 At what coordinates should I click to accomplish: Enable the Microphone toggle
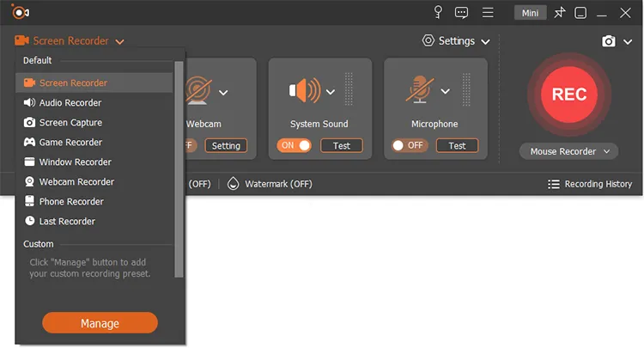click(410, 145)
